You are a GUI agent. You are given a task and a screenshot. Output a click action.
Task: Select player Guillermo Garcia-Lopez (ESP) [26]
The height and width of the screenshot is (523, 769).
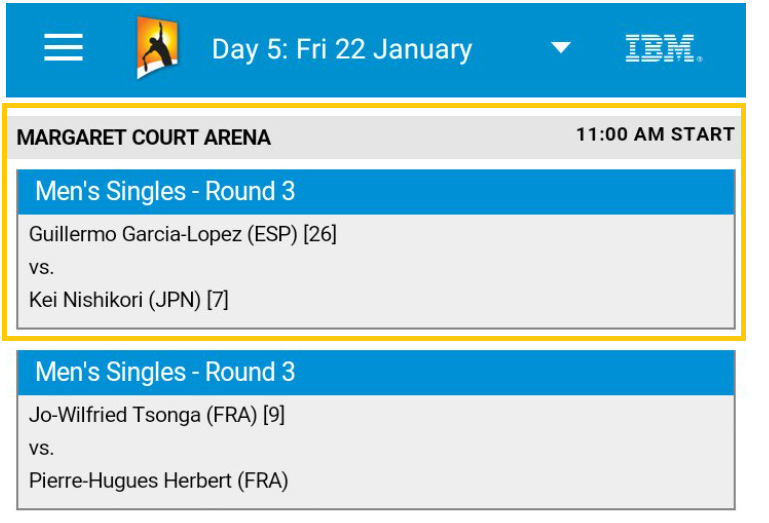click(182, 235)
